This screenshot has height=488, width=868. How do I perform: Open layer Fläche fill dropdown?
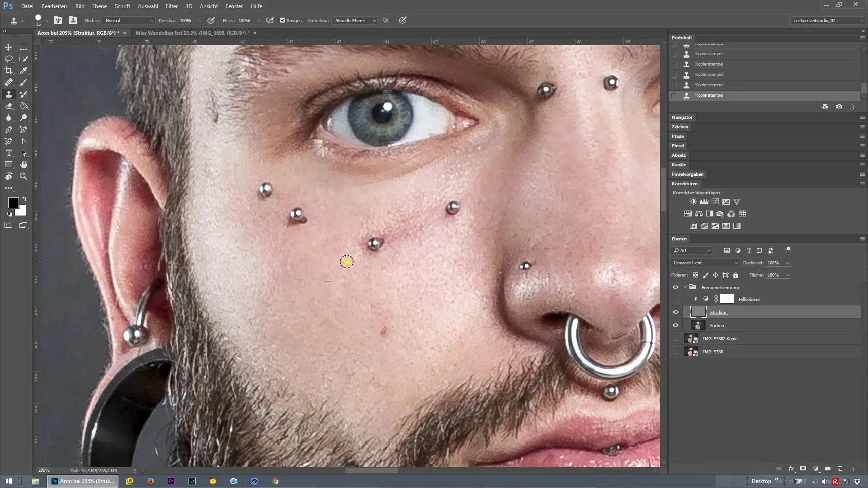coord(788,275)
